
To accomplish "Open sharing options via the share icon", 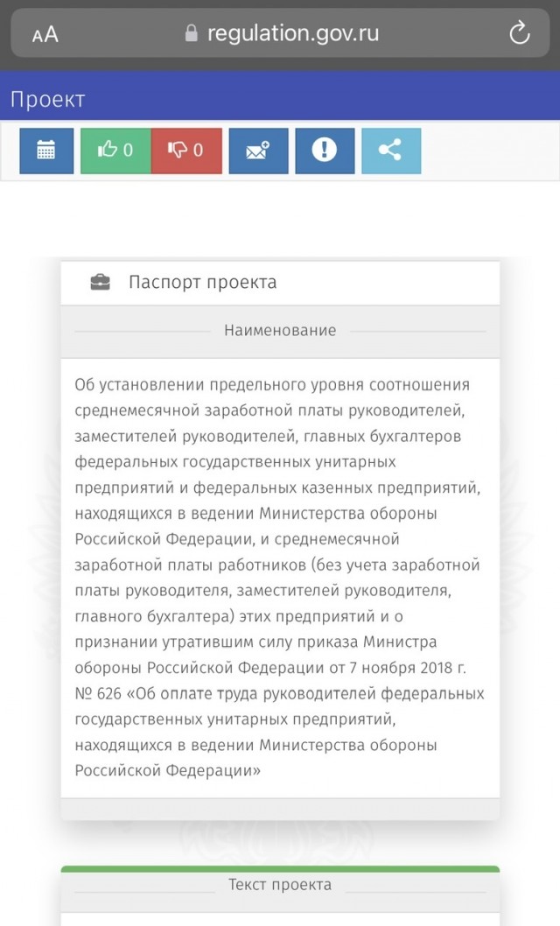I will pyautogui.click(x=391, y=150).
